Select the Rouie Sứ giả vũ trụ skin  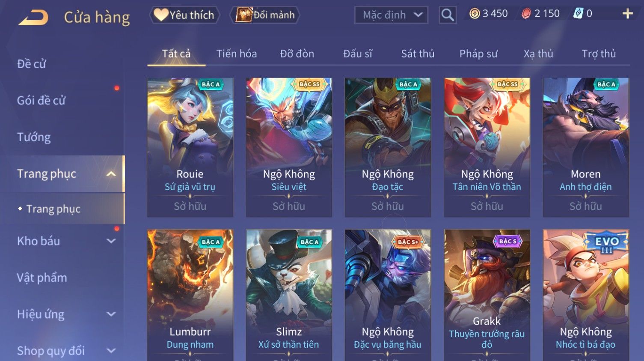click(x=190, y=147)
